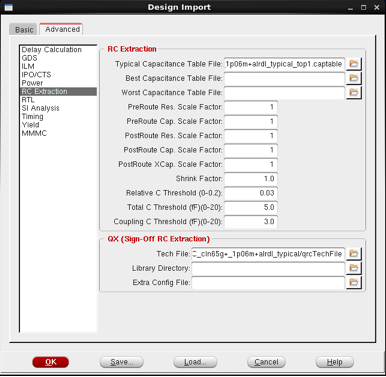Click PostRoute Cap. Scale Factor field
The width and height of the screenshot is (386, 377).
pos(251,150)
